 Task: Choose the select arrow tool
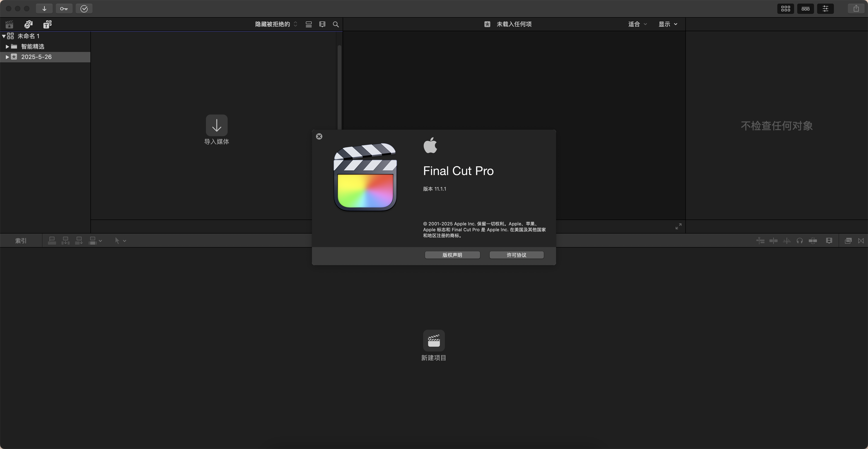click(x=117, y=241)
